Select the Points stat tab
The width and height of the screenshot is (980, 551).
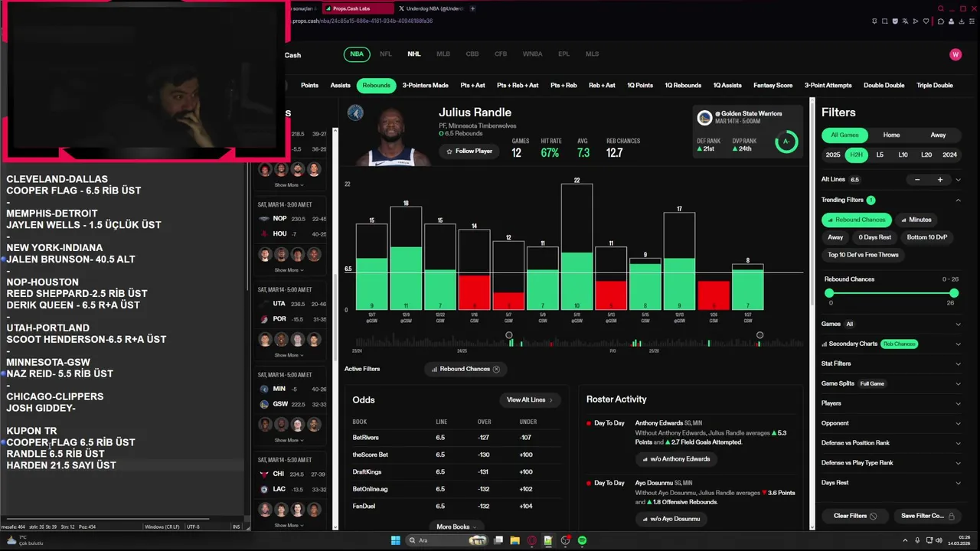pos(309,86)
